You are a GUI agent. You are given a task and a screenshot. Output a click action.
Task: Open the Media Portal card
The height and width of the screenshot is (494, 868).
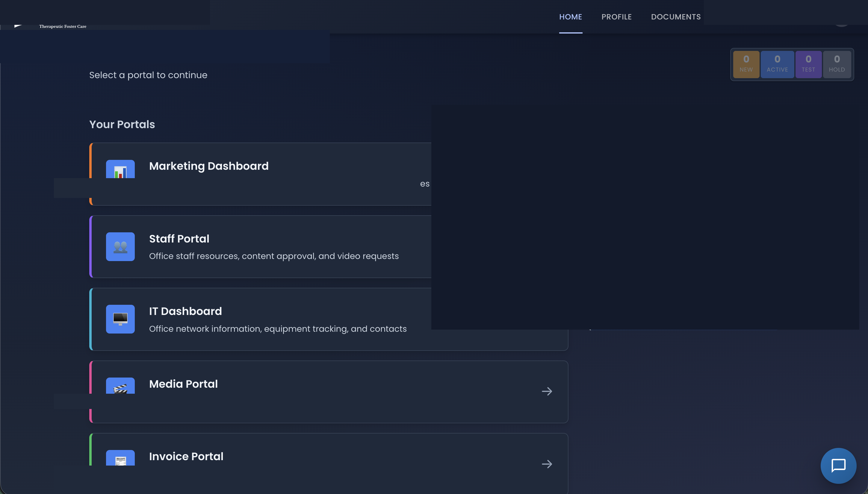pos(306,391)
